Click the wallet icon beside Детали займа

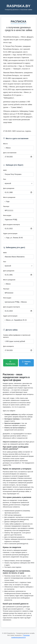point(4,330)
